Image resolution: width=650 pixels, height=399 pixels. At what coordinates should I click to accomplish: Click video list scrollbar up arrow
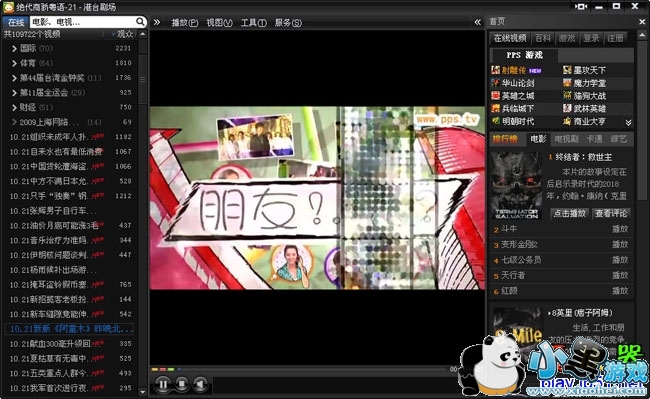(143, 34)
